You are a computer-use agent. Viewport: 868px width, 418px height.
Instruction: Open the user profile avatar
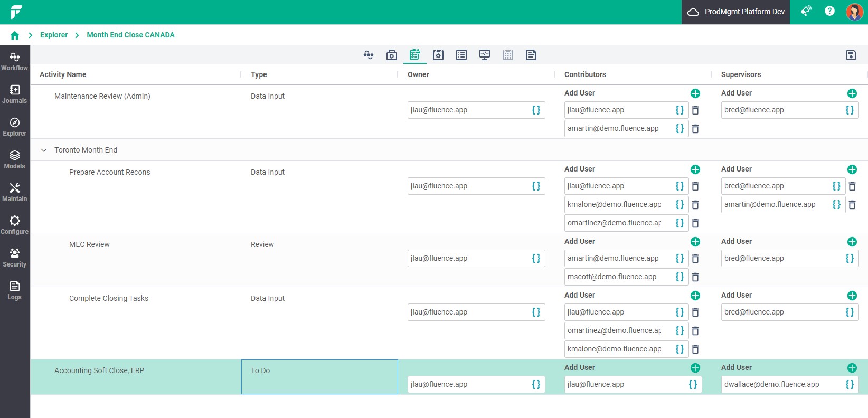(854, 12)
